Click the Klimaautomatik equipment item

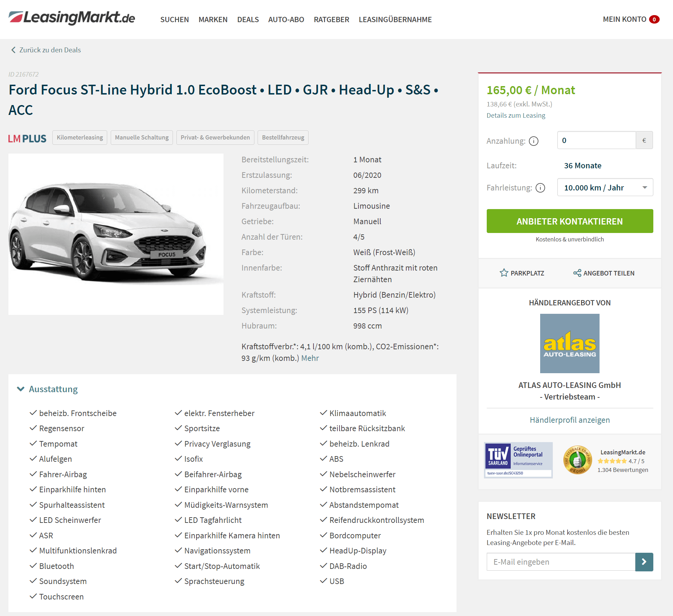(x=358, y=413)
